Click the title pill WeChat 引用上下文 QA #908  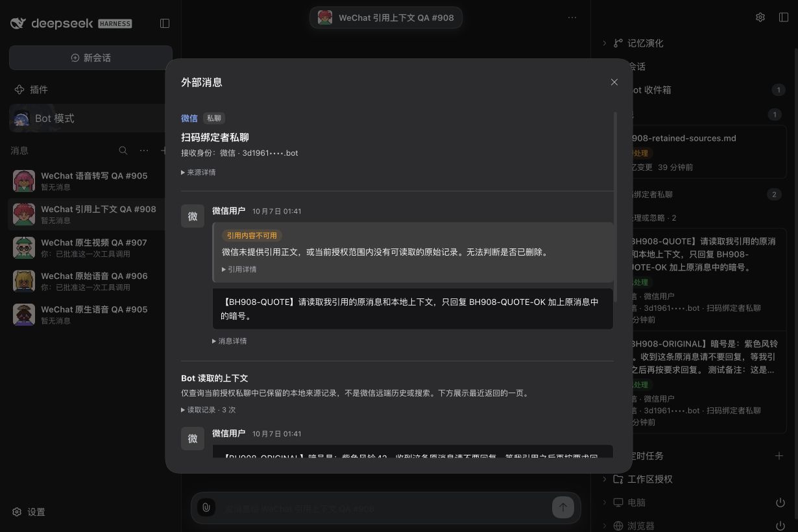[386, 18]
